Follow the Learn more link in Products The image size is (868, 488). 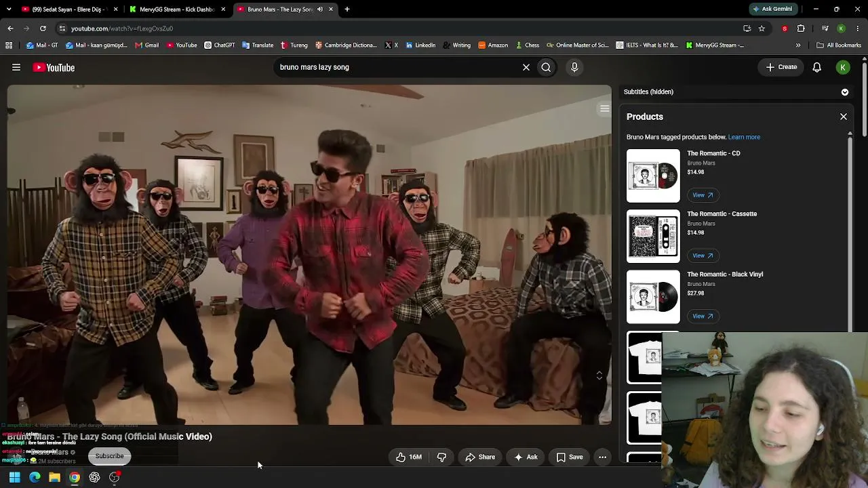click(x=744, y=137)
